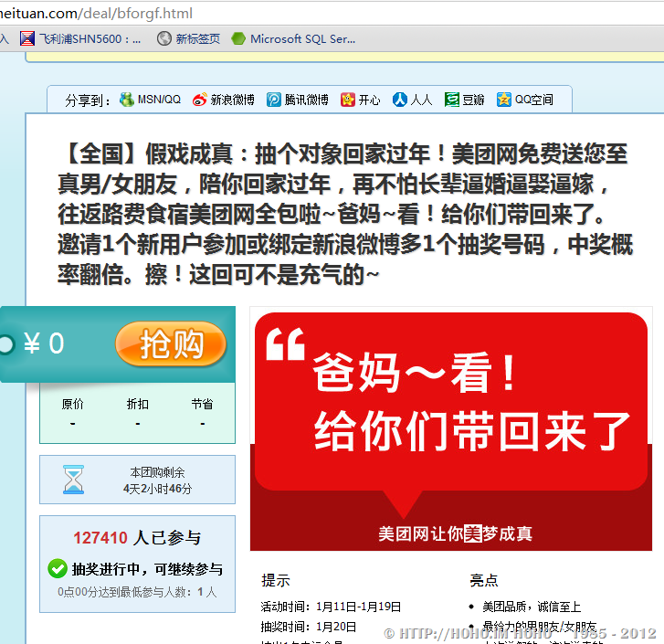Image resolution: width=664 pixels, height=644 pixels.
Task: Click the 4天2小时46分 remaining time
Action: tap(157, 489)
